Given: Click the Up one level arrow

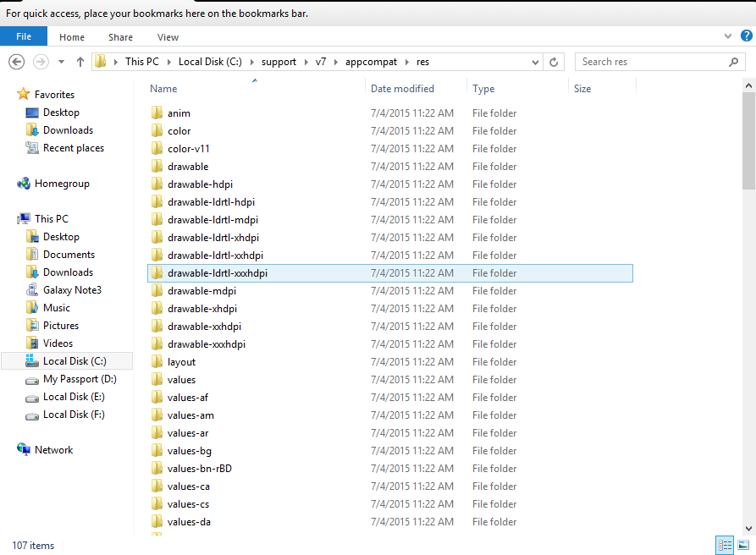Looking at the screenshot, I should click(x=80, y=62).
